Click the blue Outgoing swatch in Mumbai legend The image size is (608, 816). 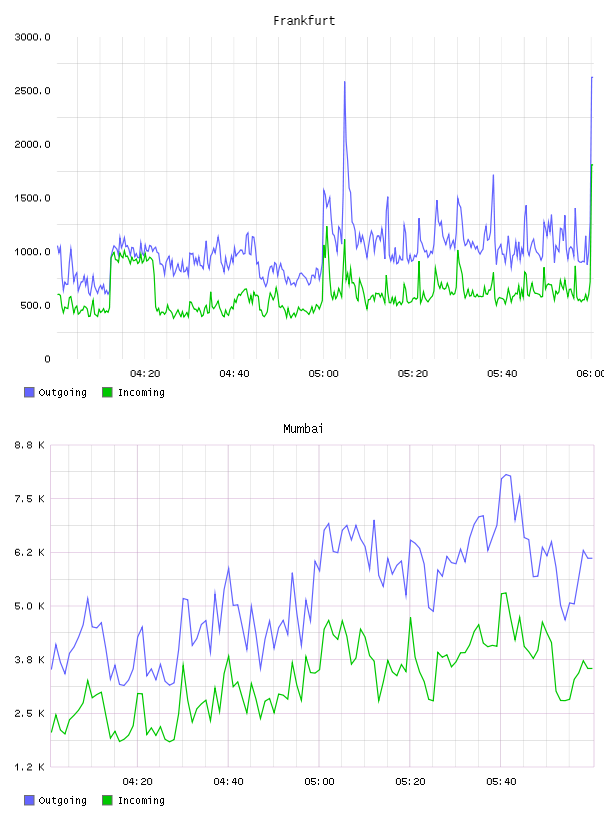click(29, 800)
